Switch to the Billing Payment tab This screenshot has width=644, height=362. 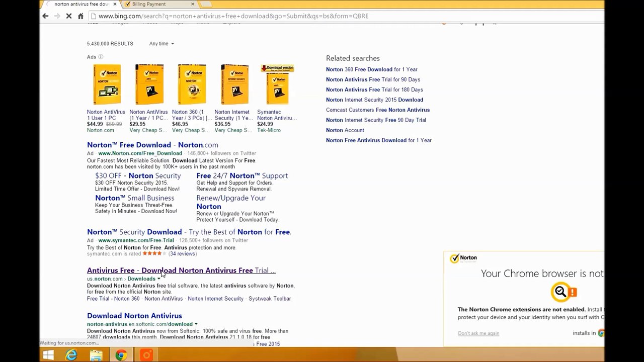149,4
